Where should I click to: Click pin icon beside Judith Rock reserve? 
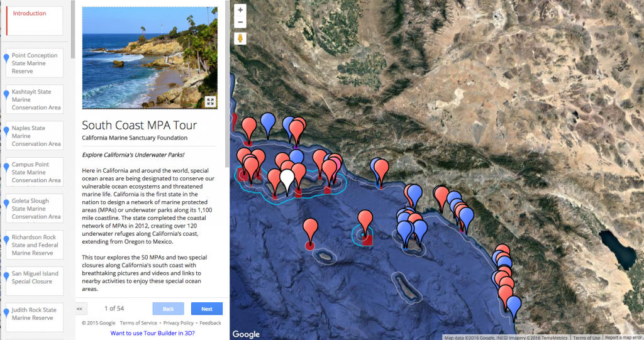7,313
